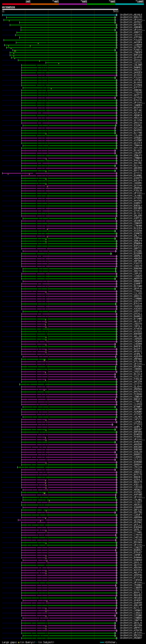
Task: Choose the UniRef100_B7KI04 row label
Action: coord(131,304)
